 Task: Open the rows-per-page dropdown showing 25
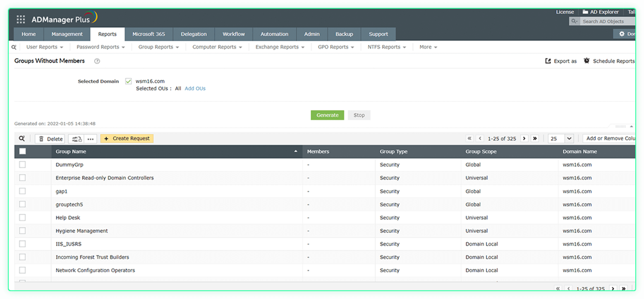pos(561,139)
